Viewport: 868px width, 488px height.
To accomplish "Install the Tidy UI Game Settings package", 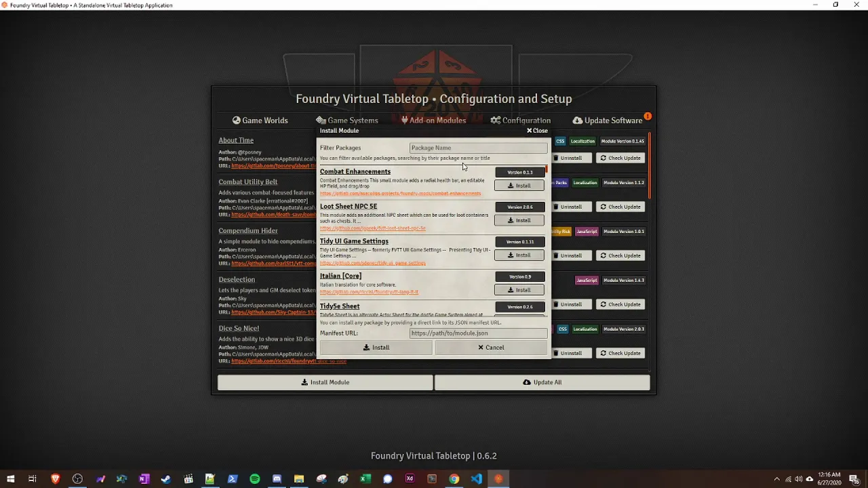I will coord(519,256).
